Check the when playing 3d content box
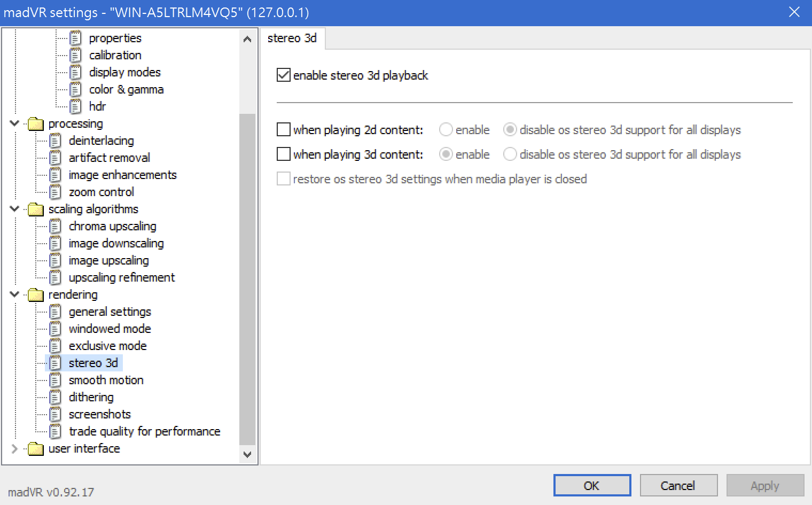Image resolution: width=812 pixels, height=505 pixels. point(284,154)
